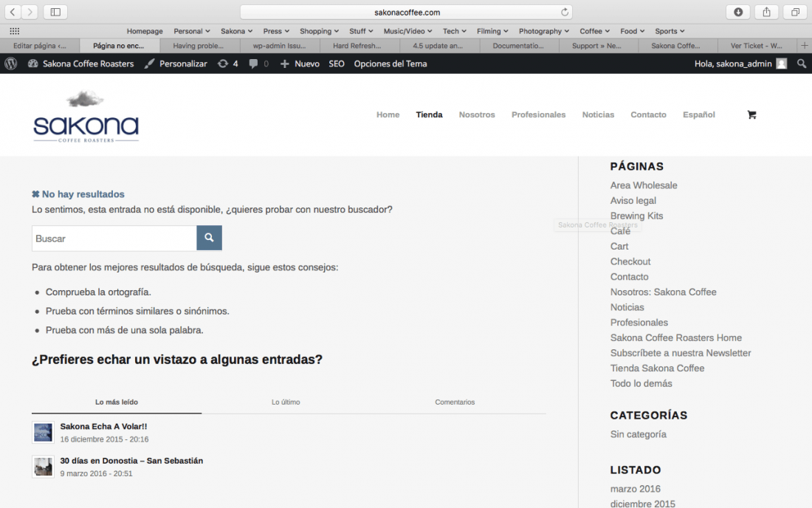Open 30 días en Donostia thumbnail

point(43,467)
